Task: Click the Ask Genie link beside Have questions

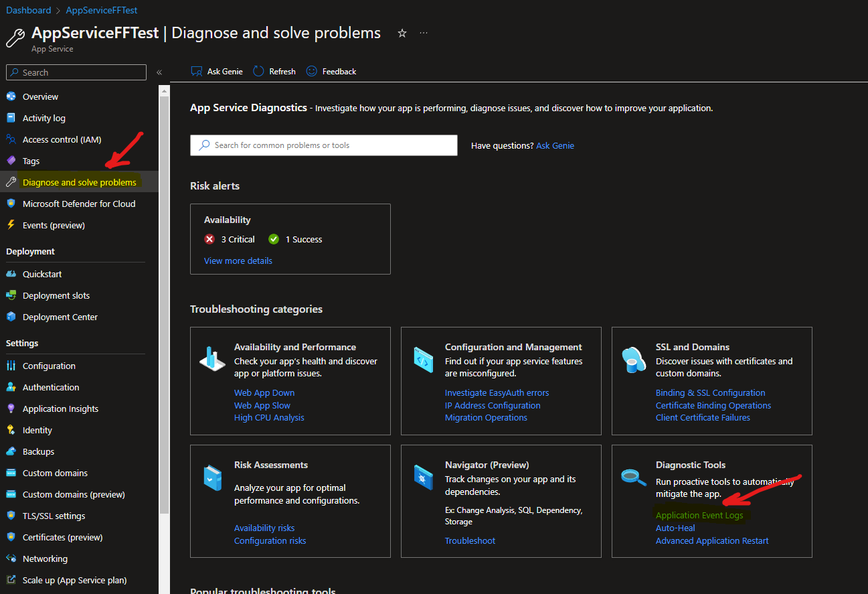Action: pos(555,145)
